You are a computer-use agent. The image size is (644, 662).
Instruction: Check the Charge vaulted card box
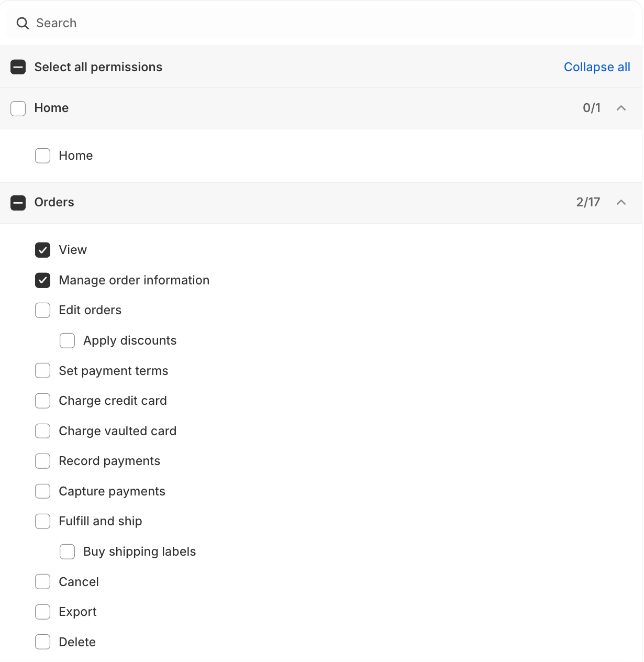(43, 431)
